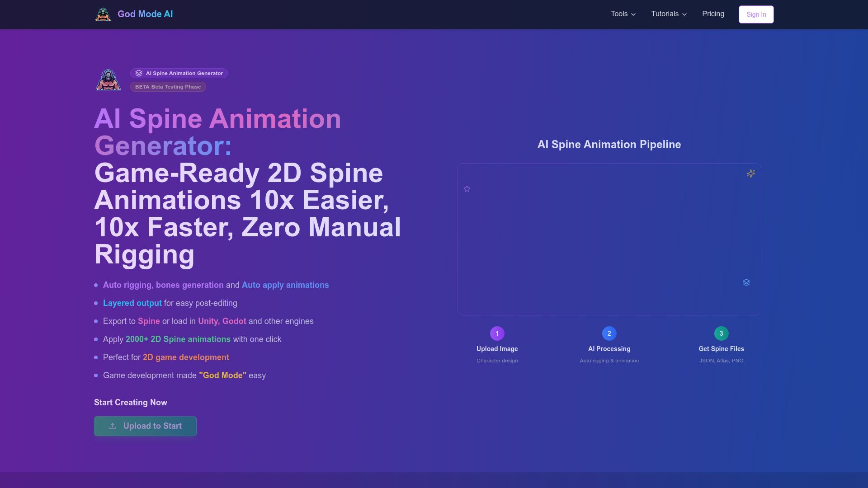Screen dimensions: 868x488
Task: Click the 'Character design' caption
Action: (x=497, y=361)
